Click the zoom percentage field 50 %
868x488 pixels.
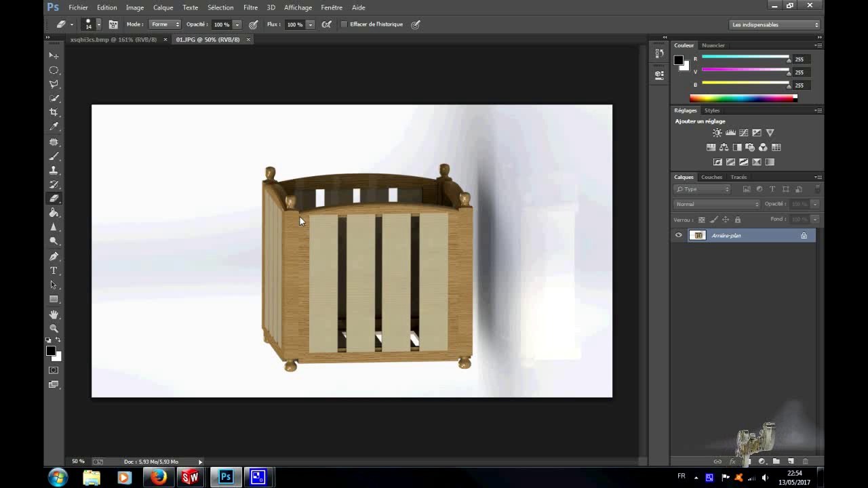[79, 462]
